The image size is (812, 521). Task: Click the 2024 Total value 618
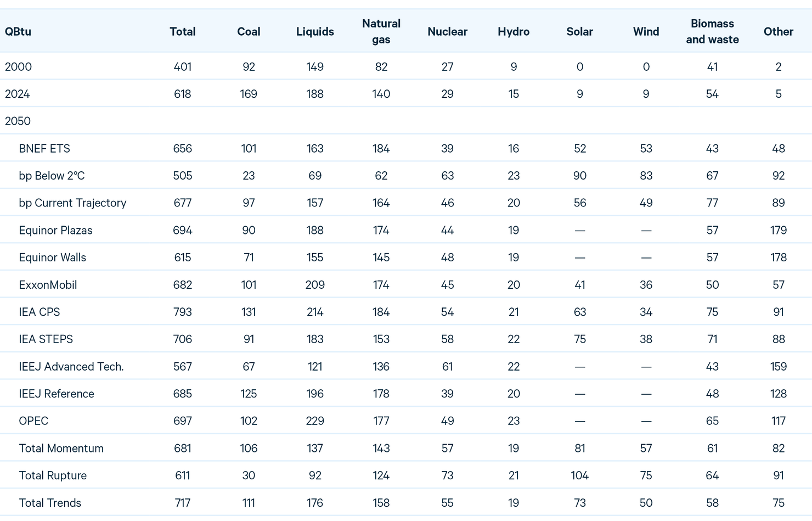tap(183, 94)
